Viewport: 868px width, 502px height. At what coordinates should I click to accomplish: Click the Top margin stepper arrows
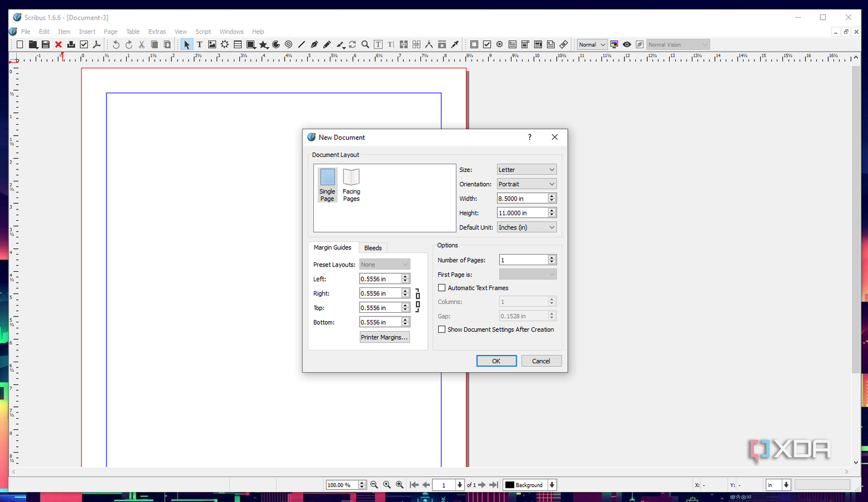point(405,308)
